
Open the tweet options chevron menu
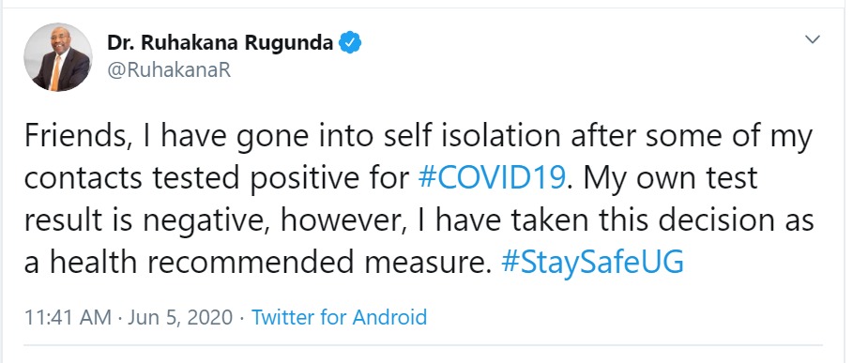[812, 39]
